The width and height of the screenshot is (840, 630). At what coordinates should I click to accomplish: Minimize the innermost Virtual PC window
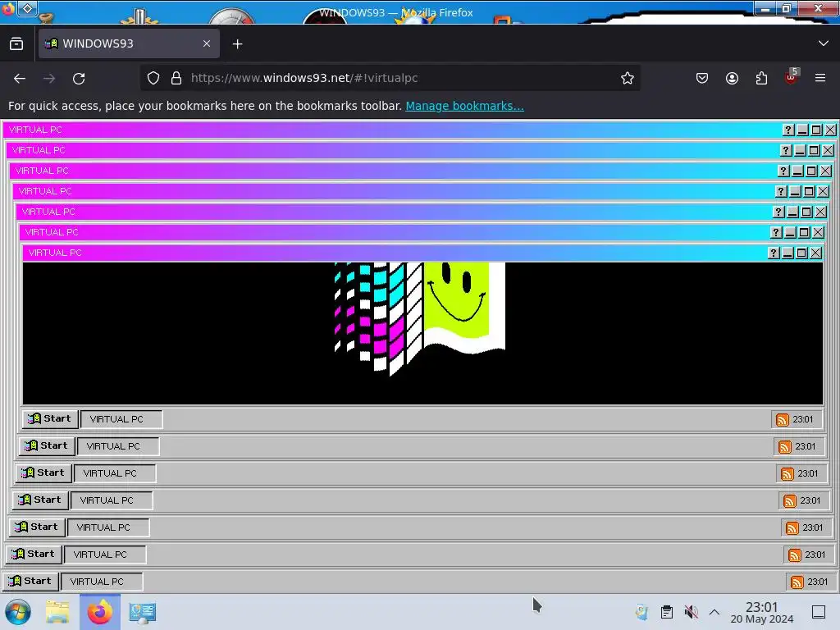787,253
